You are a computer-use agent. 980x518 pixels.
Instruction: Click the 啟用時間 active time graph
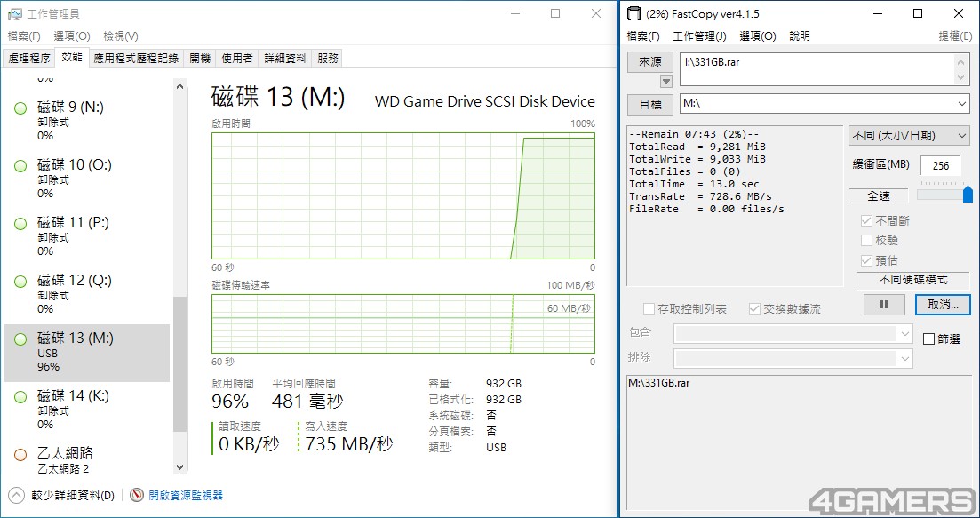(403, 195)
